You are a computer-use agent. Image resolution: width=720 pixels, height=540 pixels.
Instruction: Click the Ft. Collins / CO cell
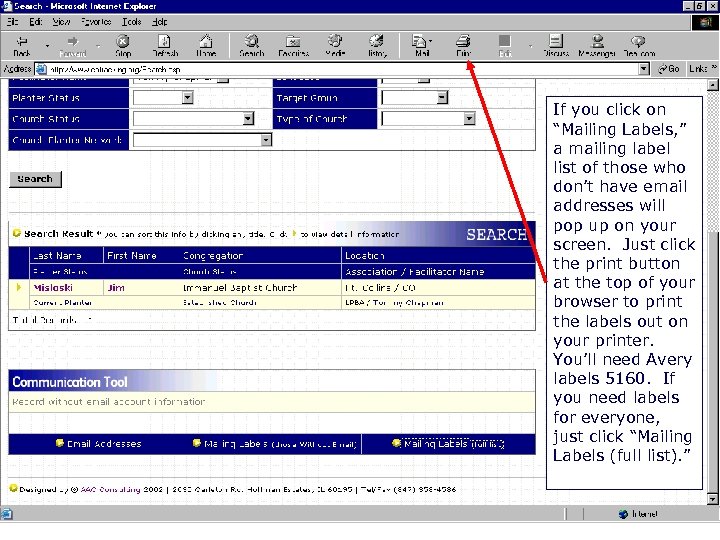pyautogui.click(x=380, y=287)
